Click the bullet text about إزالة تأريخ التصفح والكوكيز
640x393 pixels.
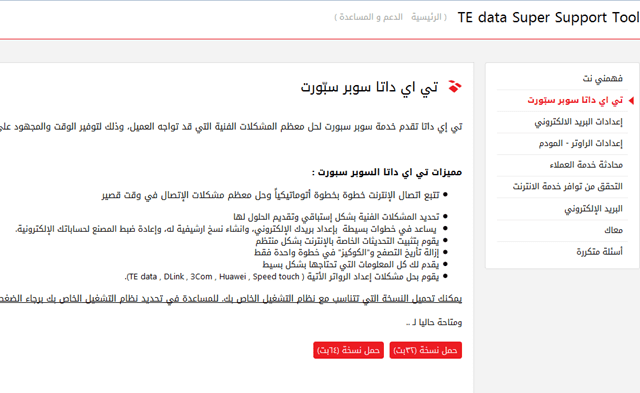[x=347, y=253]
